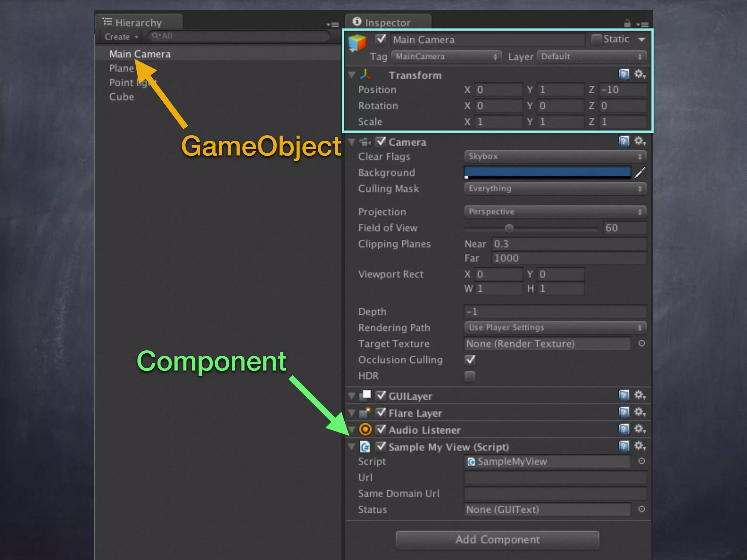Screen dimensions: 747x560
Task: Click the Background color eyedropper icon
Action: 640,172
